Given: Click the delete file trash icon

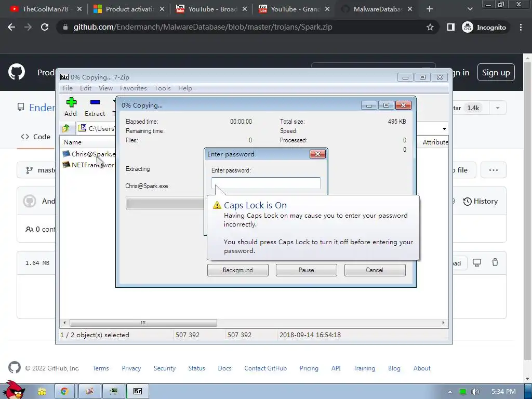Looking at the screenshot, I should pos(495,262).
